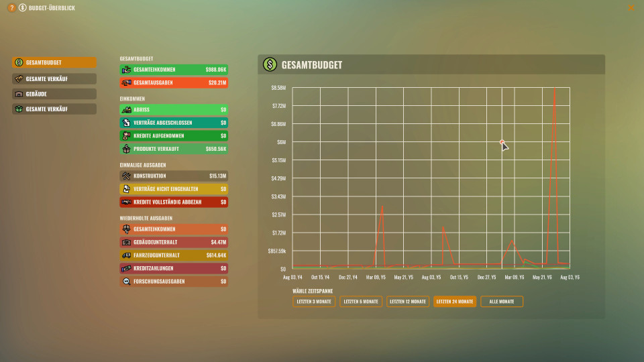Click the Kredite Aufgenommen income row
This screenshot has height=362, width=644.
(x=174, y=135)
